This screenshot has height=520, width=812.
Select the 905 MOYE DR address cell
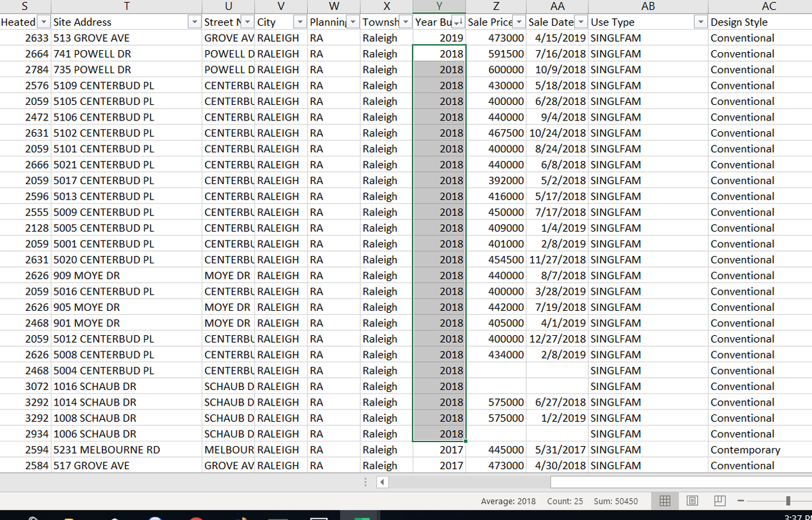[127, 307]
